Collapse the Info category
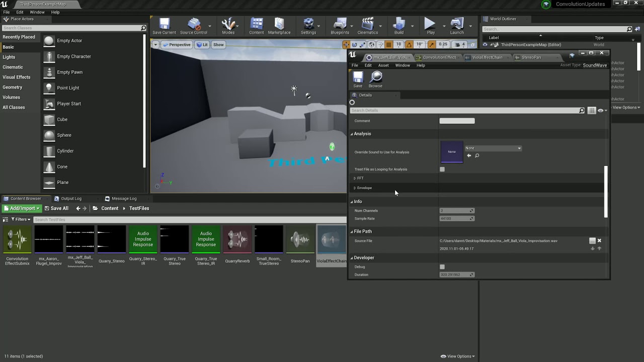 [352, 202]
